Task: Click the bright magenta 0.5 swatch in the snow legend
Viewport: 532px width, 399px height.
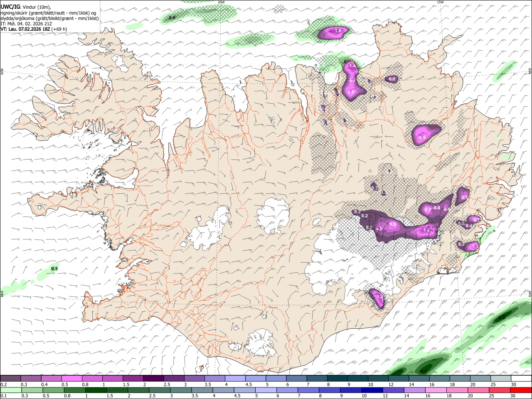Action: click(x=72, y=379)
